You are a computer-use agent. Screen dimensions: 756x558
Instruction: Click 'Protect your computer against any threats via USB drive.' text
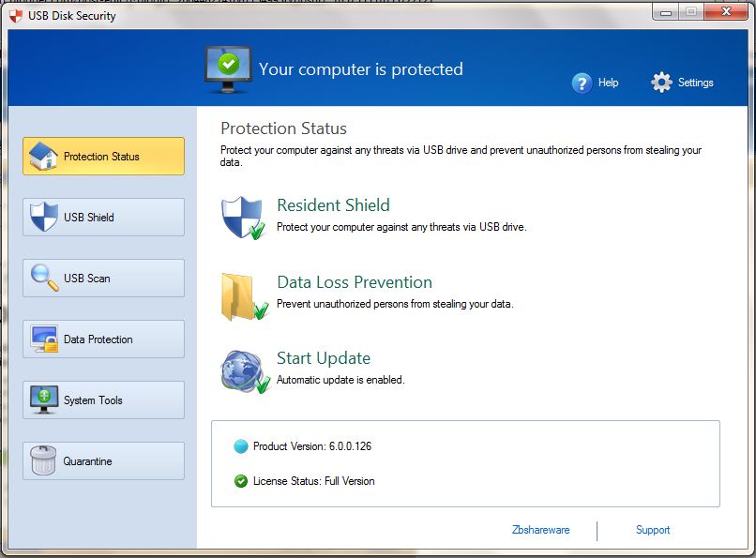(401, 227)
